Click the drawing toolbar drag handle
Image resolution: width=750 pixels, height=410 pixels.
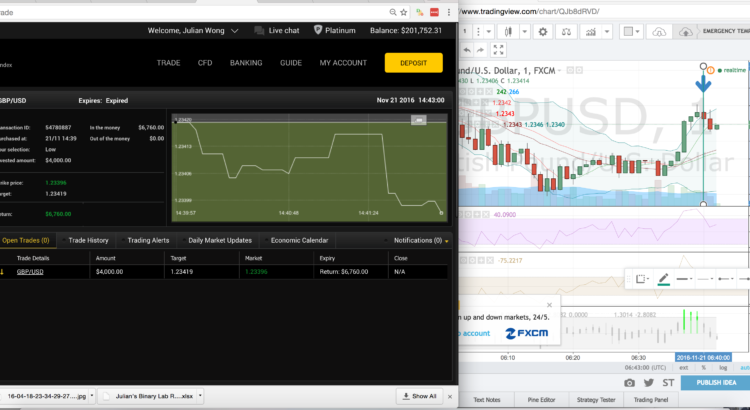[x=629, y=279]
